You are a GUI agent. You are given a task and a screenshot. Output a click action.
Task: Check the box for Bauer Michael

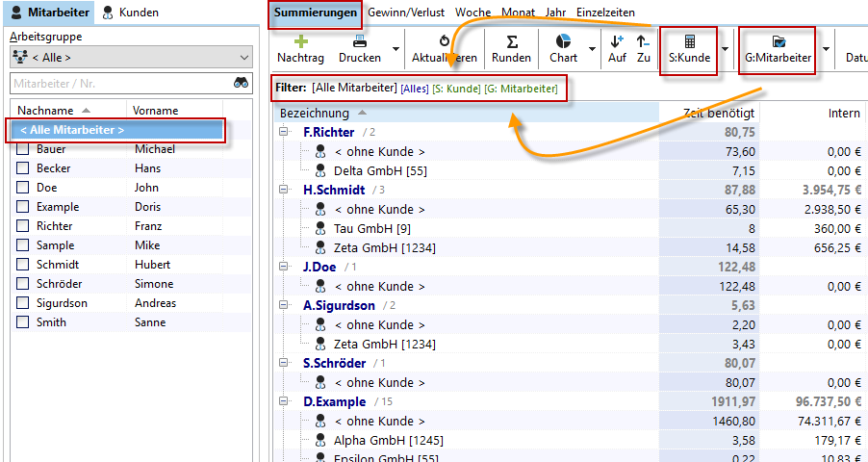[x=23, y=149]
